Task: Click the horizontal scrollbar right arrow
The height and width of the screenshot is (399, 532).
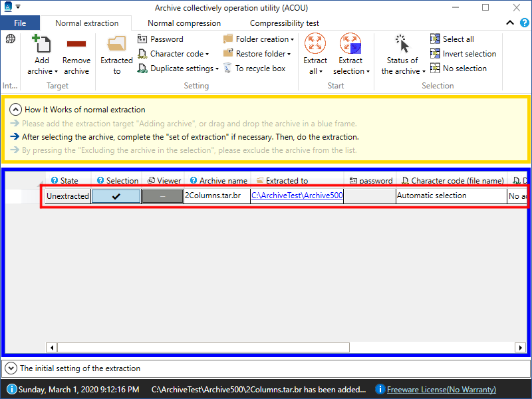Action: click(520, 347)
